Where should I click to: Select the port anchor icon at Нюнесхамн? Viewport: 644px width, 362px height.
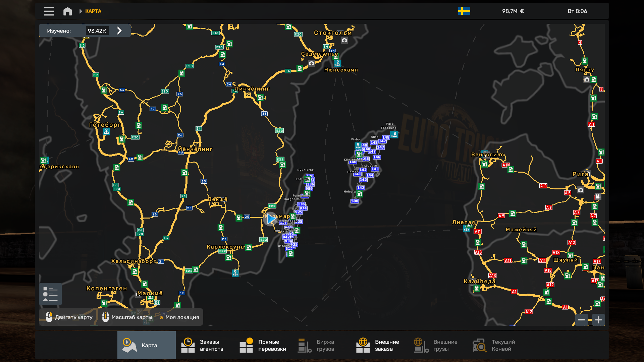pyautogui.click(x=338, y=63)
